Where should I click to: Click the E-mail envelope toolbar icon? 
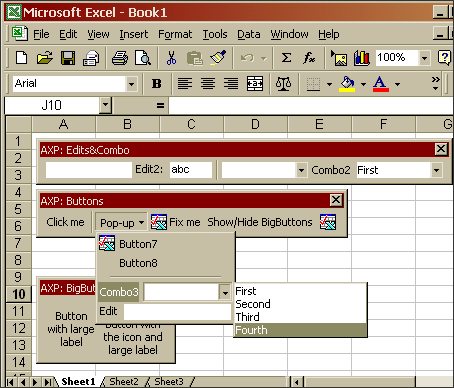(91, 58)
